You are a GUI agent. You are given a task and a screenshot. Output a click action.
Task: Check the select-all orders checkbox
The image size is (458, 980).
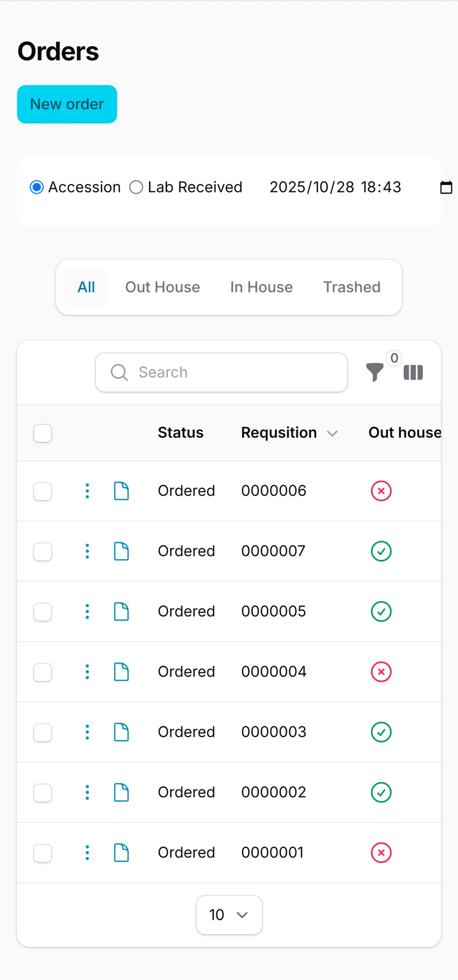(x=43, y=433)
